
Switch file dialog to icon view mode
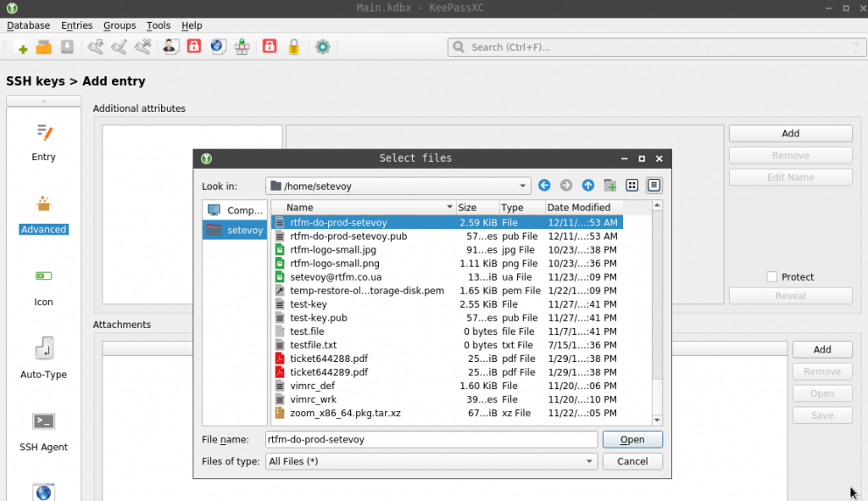(x=631, y=185)
